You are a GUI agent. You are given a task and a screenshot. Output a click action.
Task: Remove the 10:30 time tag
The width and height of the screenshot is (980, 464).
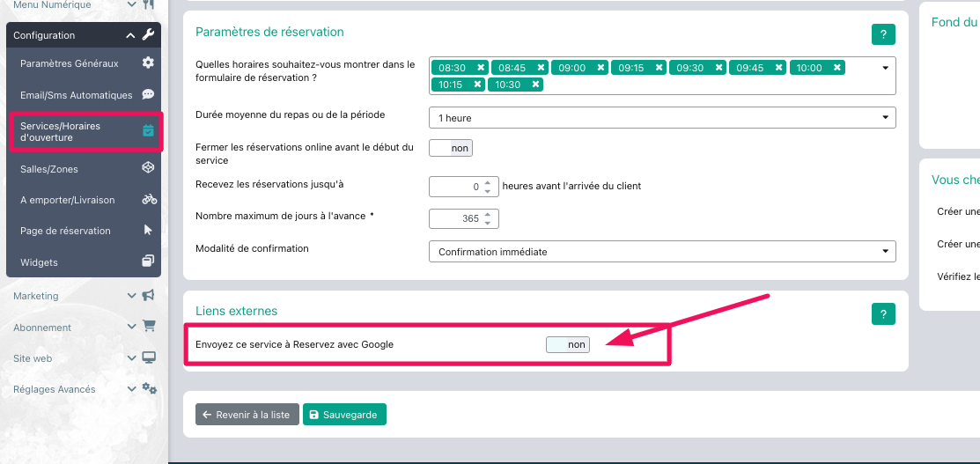[x=535, y=84]
